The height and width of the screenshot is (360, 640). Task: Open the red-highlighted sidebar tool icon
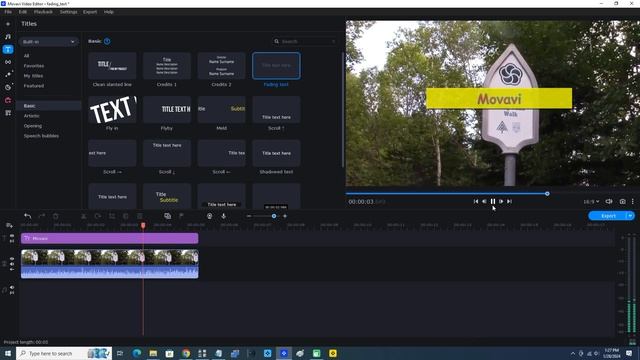click(8, 100)
